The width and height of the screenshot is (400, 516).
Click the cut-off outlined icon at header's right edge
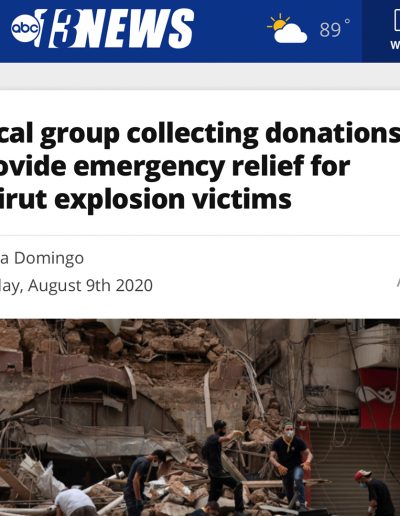click(x=396, y=20)
